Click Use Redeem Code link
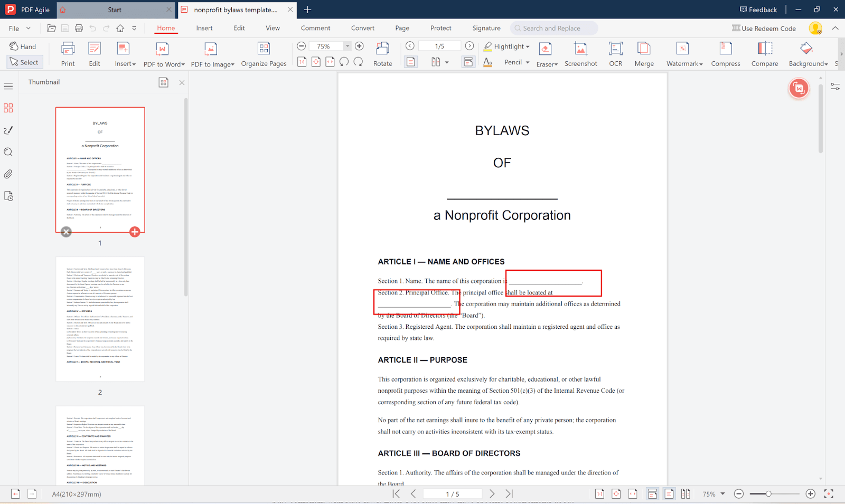 [x=764, y=28]
